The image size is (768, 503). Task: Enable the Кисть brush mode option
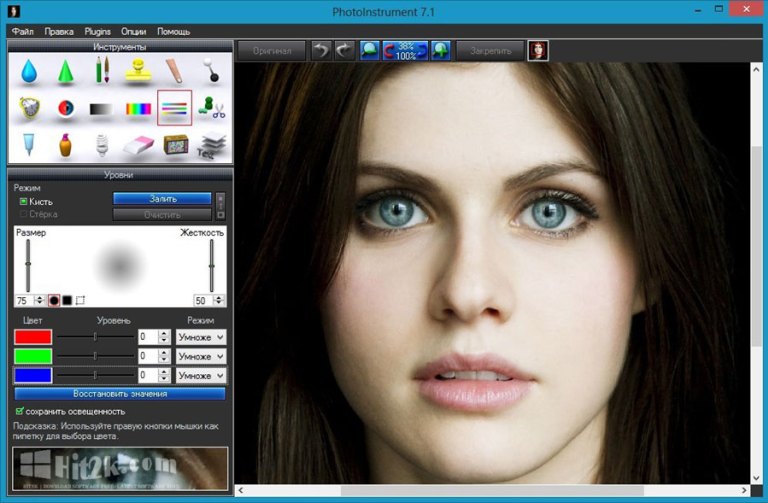[x=24, y=201]
